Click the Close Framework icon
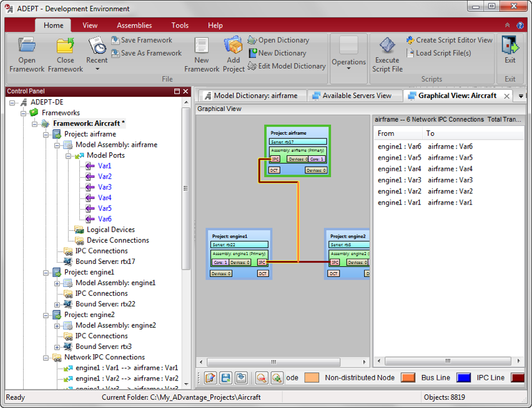532x408 pixels. (x=65, y=46)
